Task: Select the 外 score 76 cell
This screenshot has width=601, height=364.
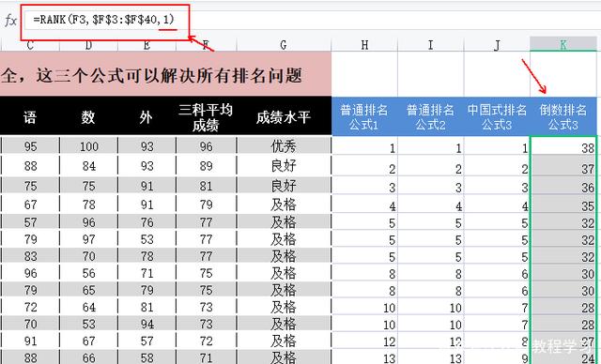Action: pyautogui.click(x=146, y=221)
